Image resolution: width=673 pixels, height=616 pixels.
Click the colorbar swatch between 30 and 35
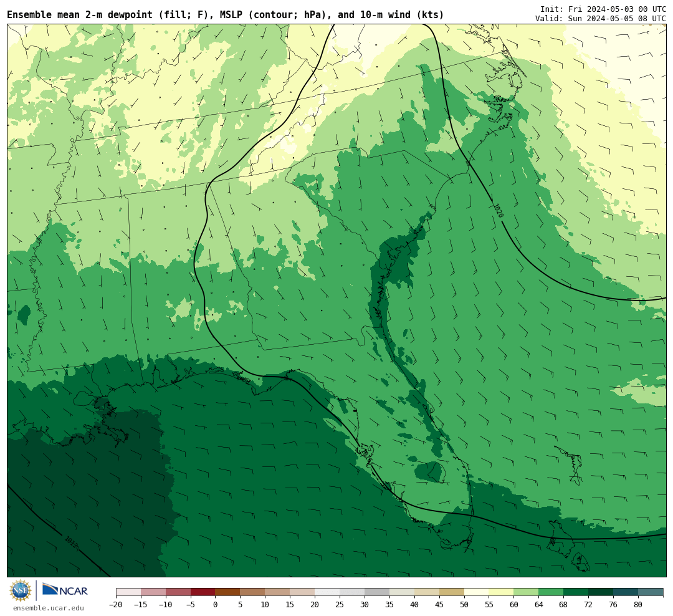(377, 592)
